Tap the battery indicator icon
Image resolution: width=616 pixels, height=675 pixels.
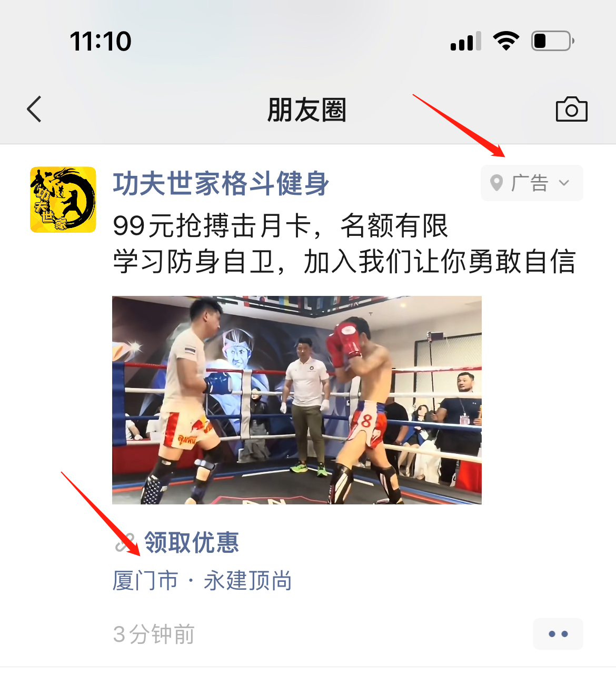coord(553,41)
